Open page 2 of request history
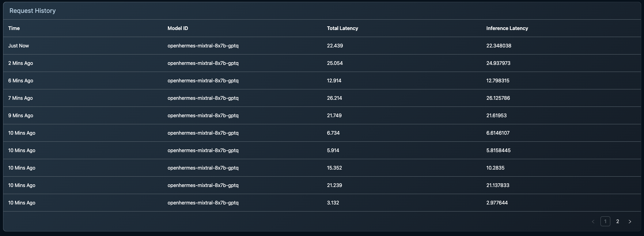644x236 pixels. (x=617, y=221)
